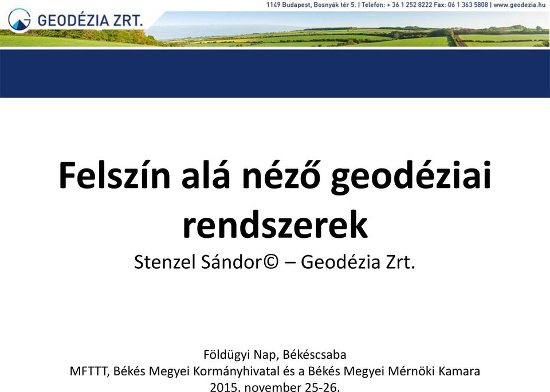The height and width of the screenshot is (392, 550).
Task: Click the Geodézia Zrt. round logo icon
Action: (x=19, y=19)
